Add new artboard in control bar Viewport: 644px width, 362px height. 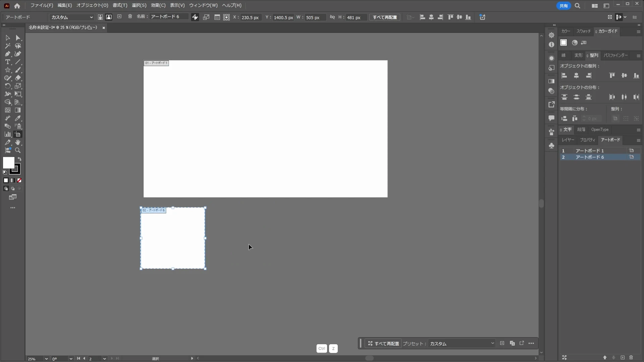pyautogui.click(x=119, y=16)
